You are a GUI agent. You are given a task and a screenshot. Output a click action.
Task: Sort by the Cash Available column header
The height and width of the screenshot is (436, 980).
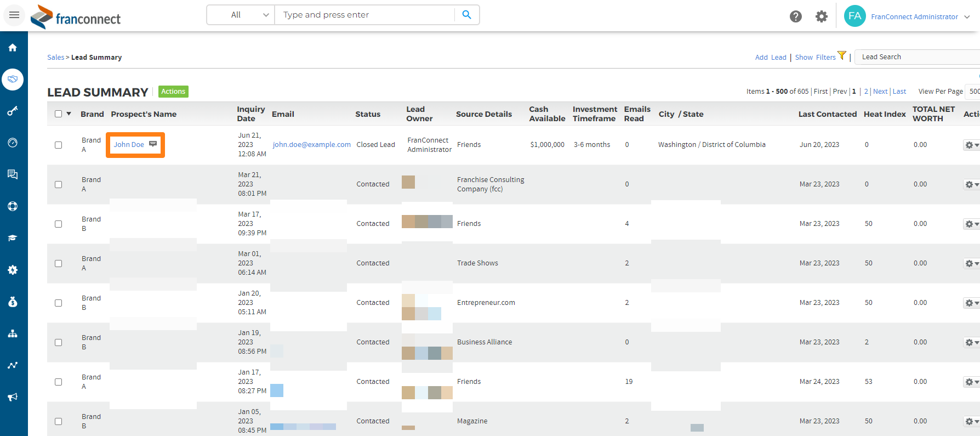point(547,114)
